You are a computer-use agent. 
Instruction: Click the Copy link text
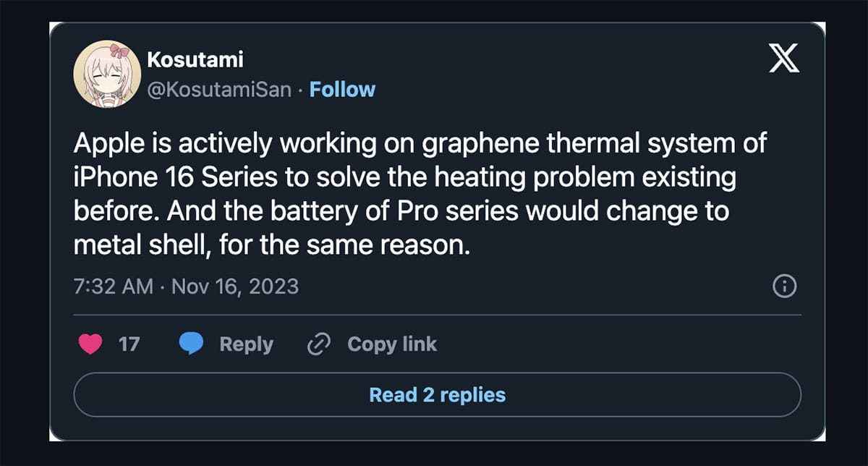[392, 344]
